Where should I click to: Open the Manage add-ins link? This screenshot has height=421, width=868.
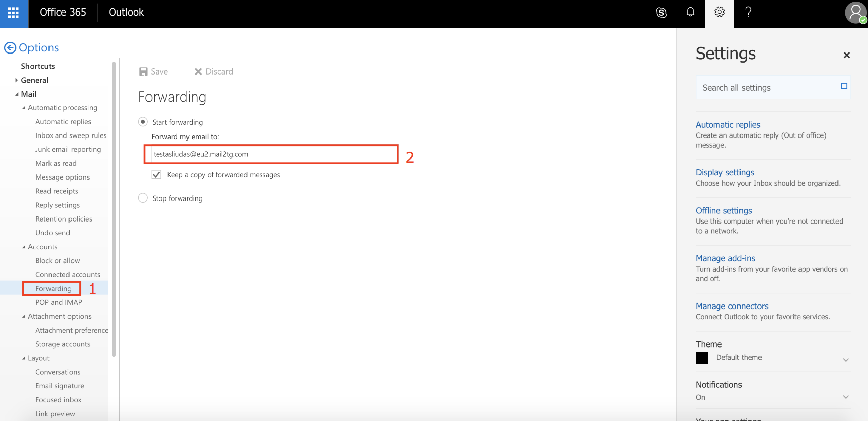click(726, 258)
